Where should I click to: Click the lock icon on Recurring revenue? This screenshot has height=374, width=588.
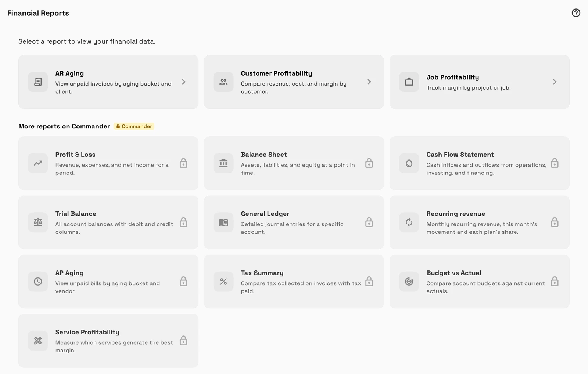(555, 222)
